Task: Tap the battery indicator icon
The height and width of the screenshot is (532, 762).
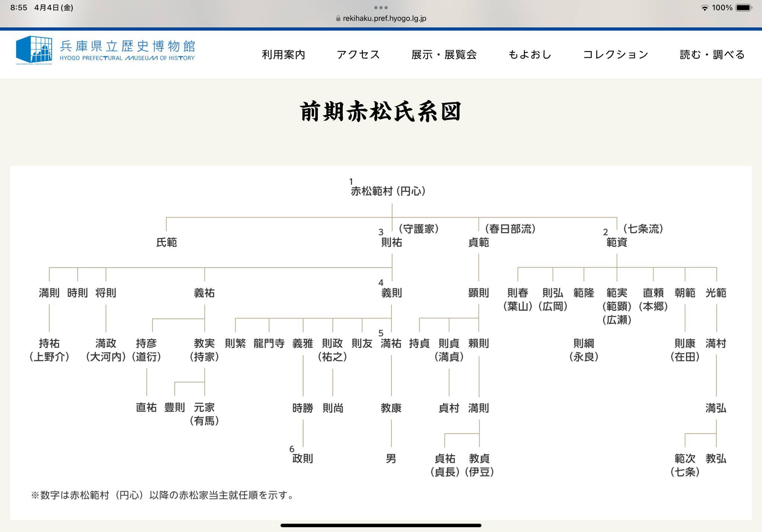Action: [x=744, y=8]
